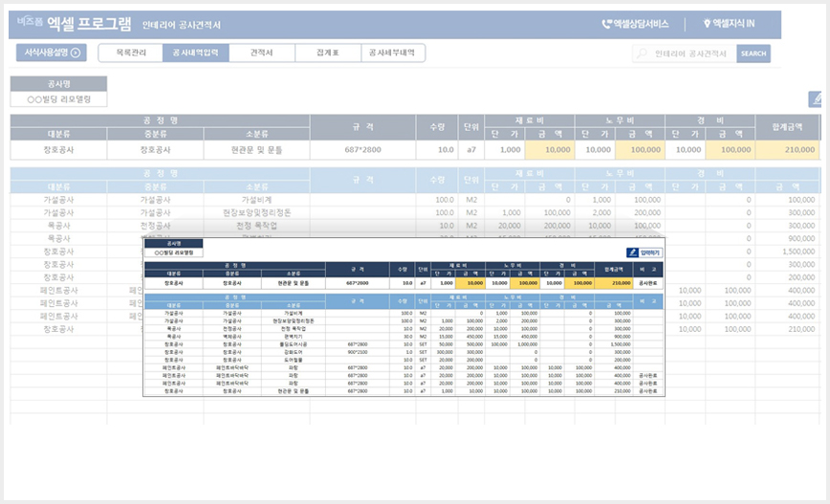Click the pencil icon at the right edge

(817, 99)
